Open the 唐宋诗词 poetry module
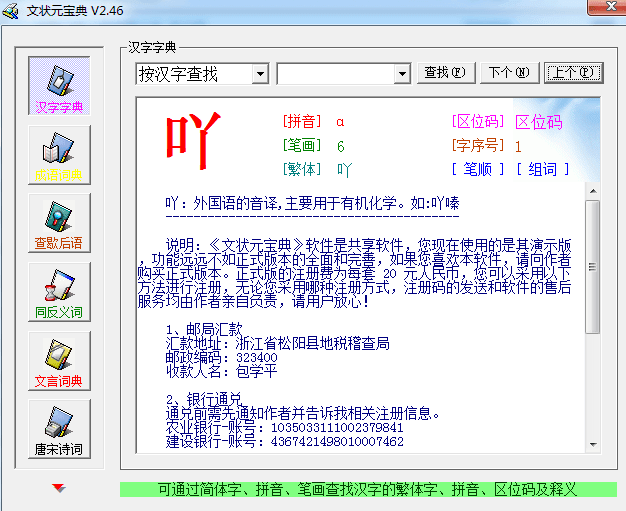 59,429
